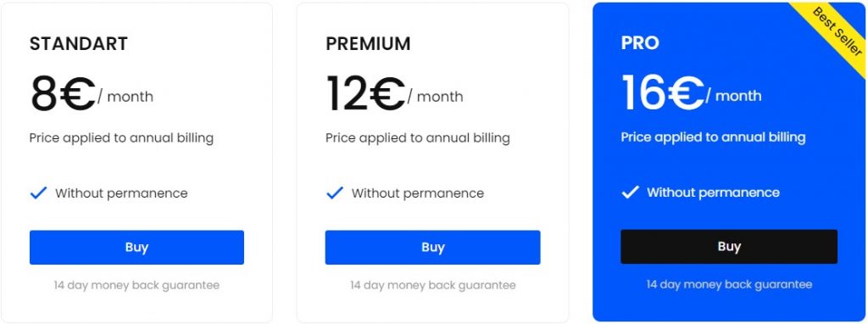Click Premium's annual billing price note
Image resolution: width=868 pixels, height=324 pixels.
(x=417, y=138)
